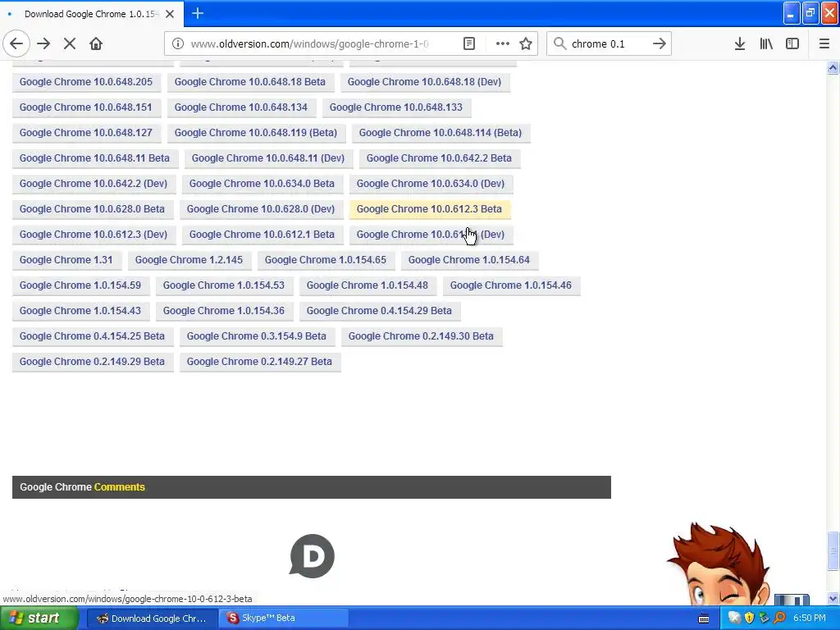Toggle the sidebar view
Image resolution: width=840 pixels, height=630 pixels.
[x=792, y=44]
